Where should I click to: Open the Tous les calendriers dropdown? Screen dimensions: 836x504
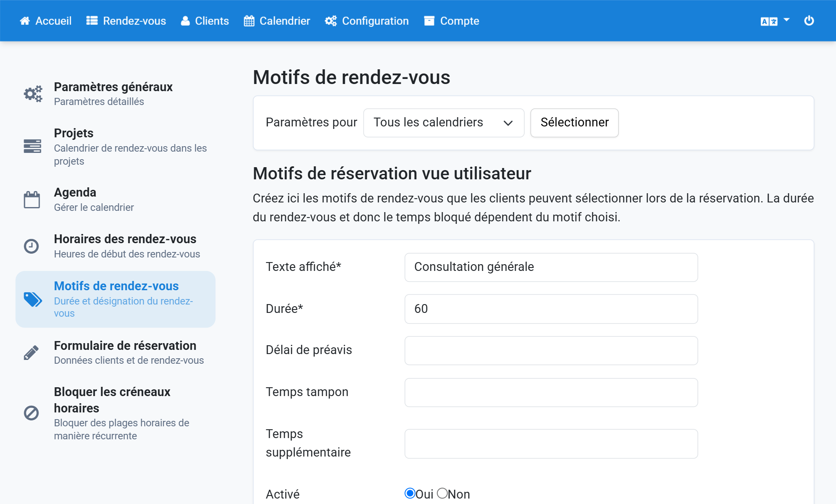point(444,123)
